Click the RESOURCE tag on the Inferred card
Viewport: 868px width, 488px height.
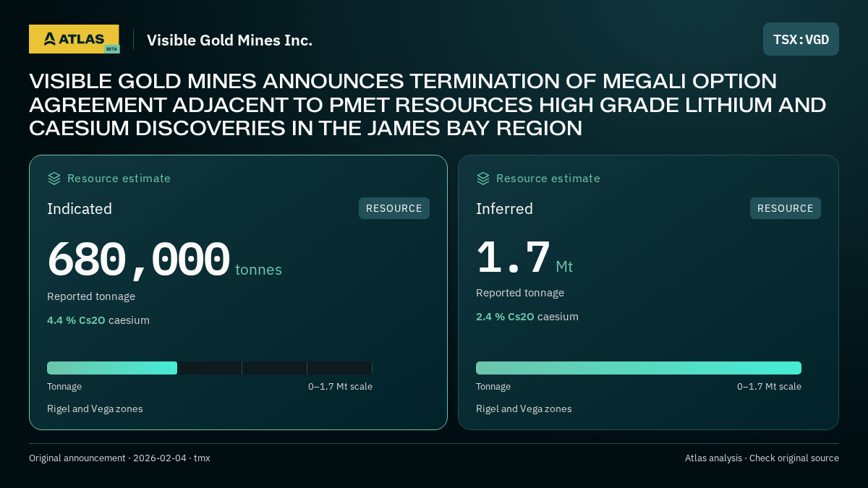point(786,208)
